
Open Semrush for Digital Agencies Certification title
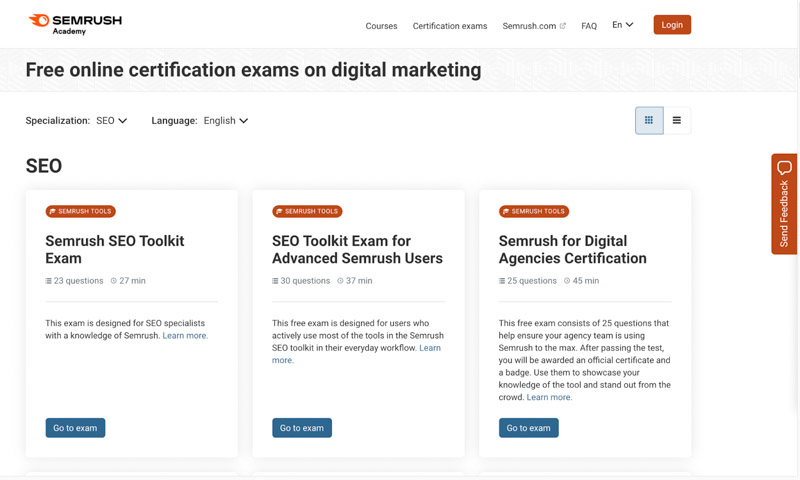click(x=572, y=249)
